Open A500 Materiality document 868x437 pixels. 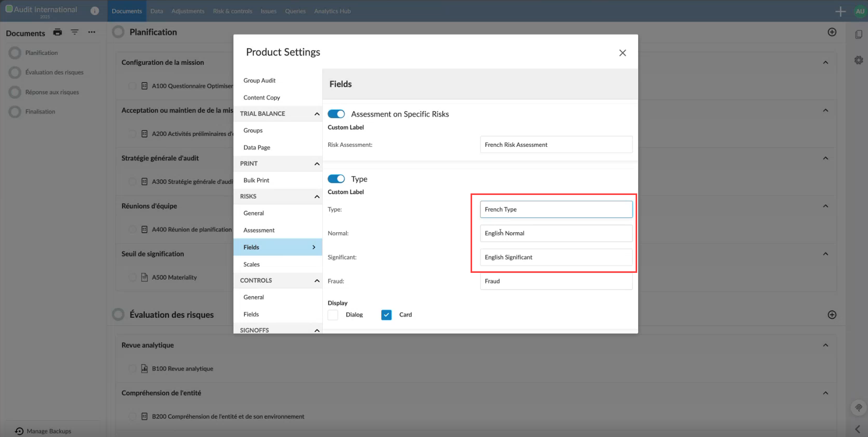(174, 278)
